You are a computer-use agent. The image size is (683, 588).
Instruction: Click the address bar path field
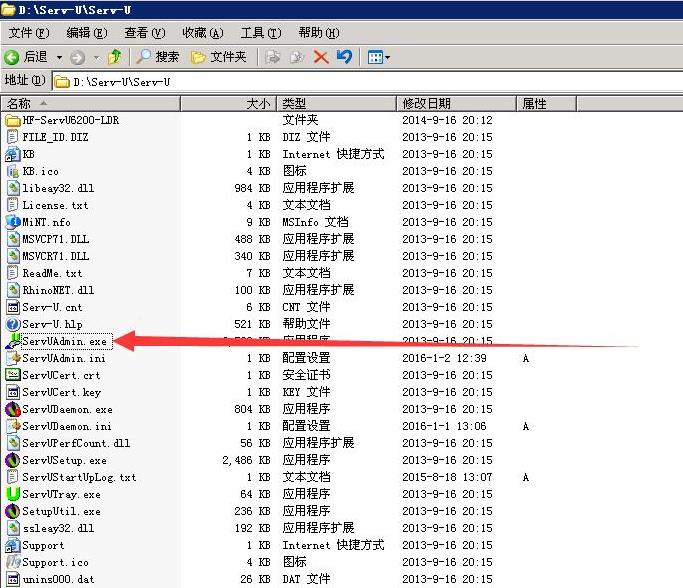367,81
